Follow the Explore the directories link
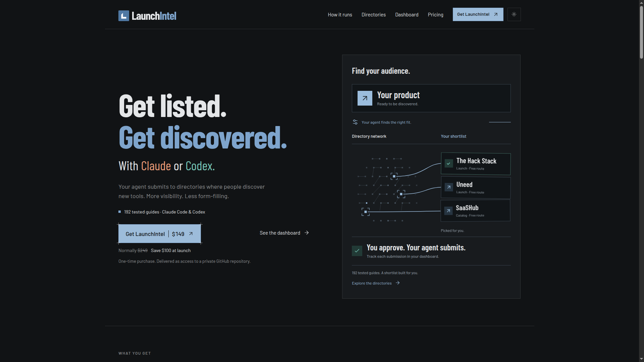This screenshot has width=644, height=362. (x=376, y=283)
